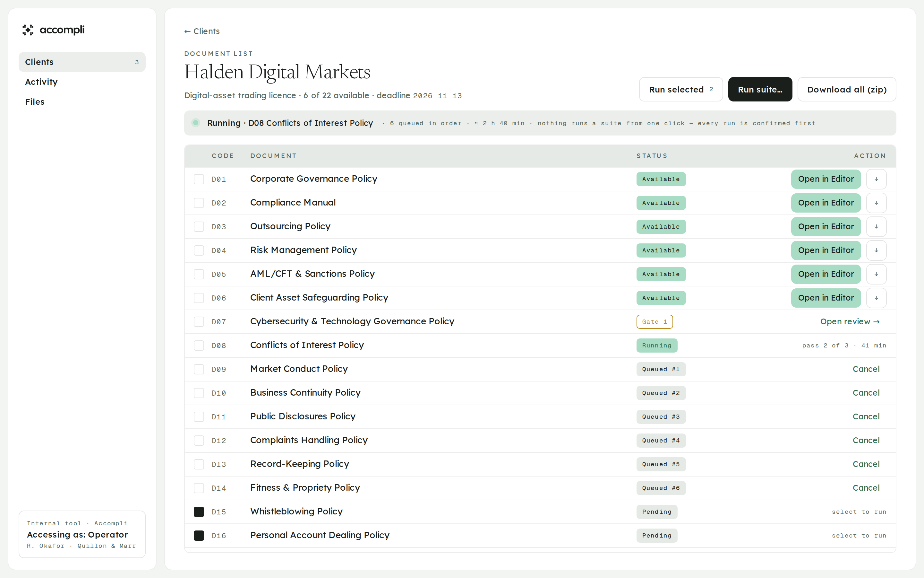
Task: Click the 'Halden Digital Markets' heading
Action: [x=277, y=72]
